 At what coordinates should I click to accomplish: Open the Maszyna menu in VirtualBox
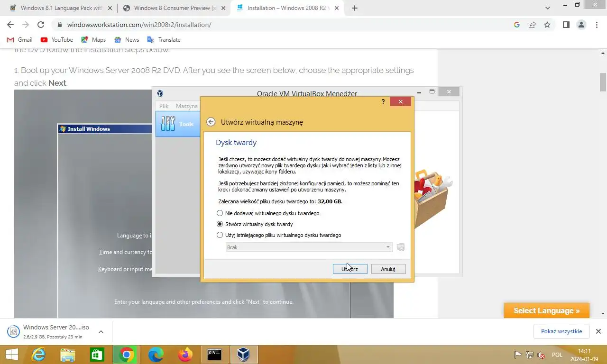[x=187, y=106]
